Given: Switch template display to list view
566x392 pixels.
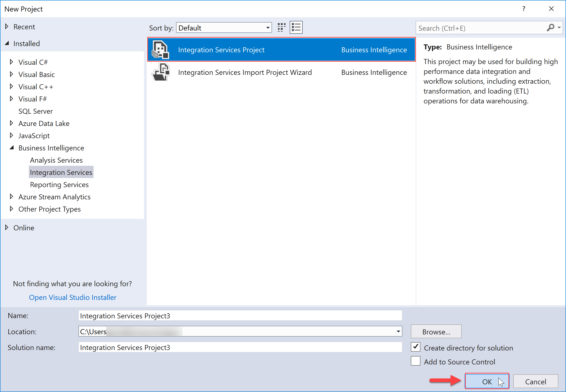Looking at the screenshot, I should tap(296, 27).
